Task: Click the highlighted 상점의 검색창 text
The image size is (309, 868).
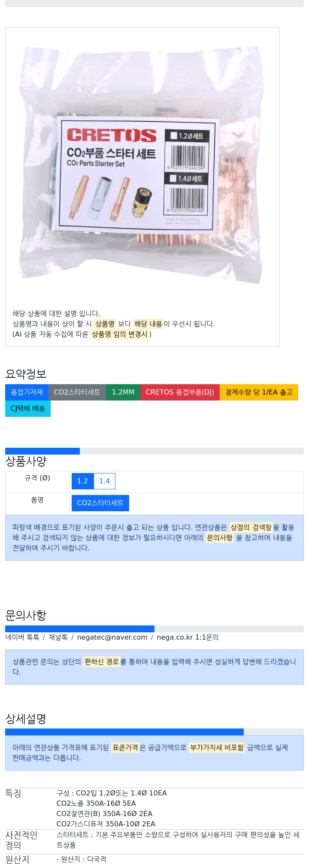Action: coord(251,527)
